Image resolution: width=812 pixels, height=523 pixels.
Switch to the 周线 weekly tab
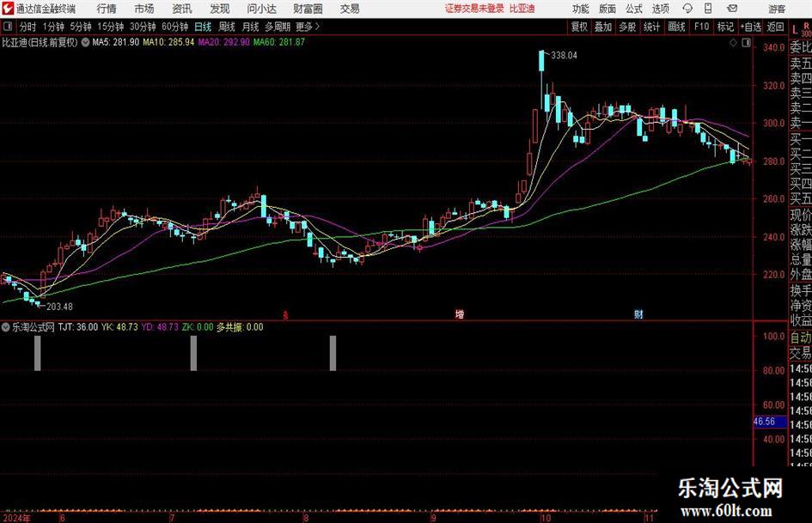pos(227,27)
